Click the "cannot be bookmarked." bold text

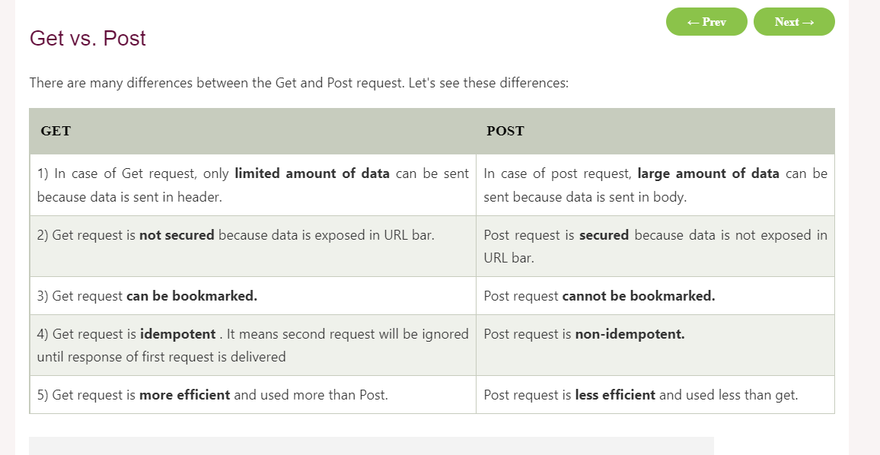pos(639,296)
